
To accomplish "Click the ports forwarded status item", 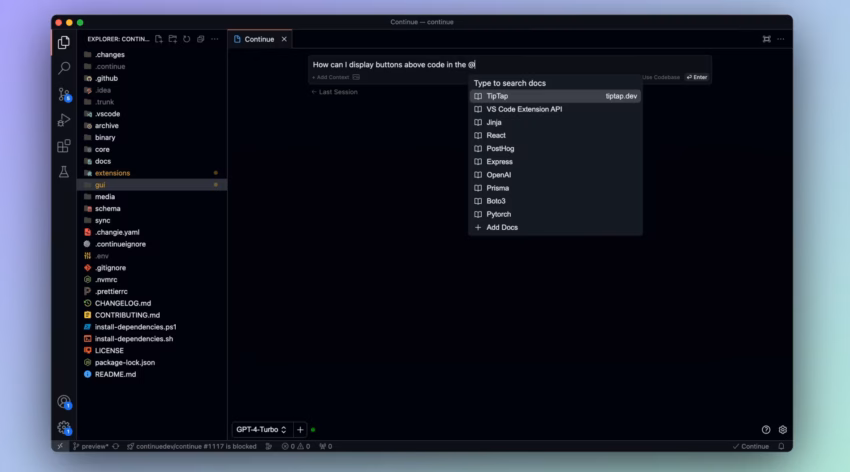I will click(326, 447).
